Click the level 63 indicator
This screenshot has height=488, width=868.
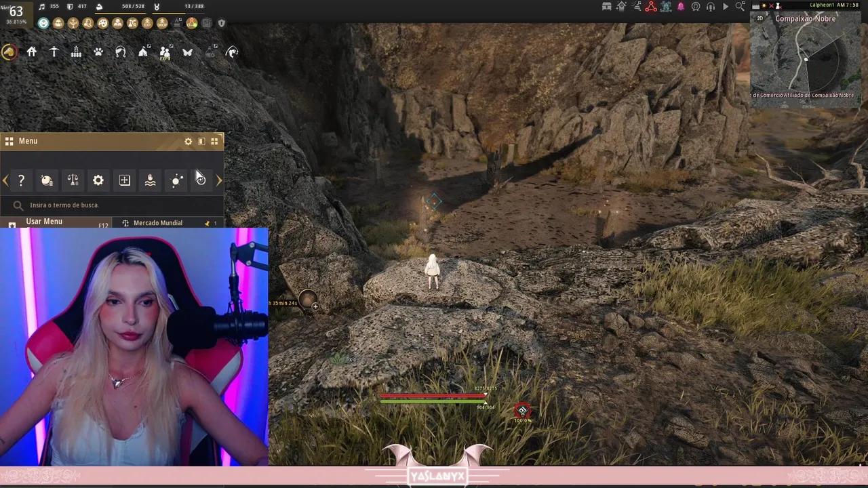16,11
